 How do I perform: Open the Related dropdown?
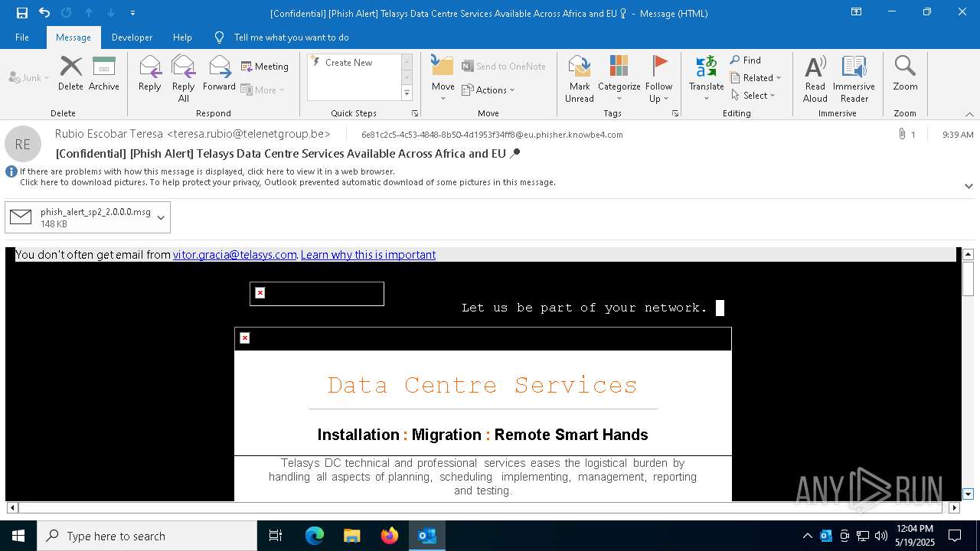point(756,77)
